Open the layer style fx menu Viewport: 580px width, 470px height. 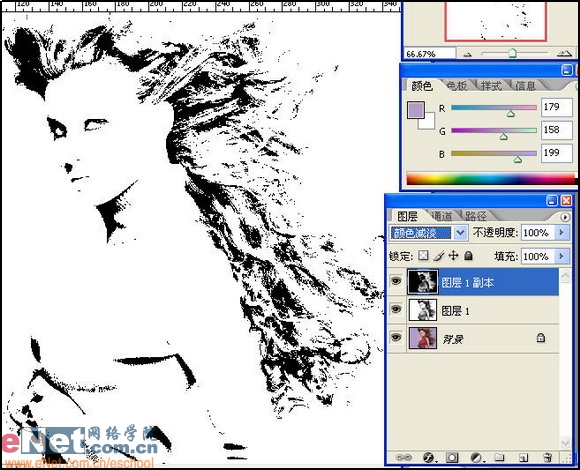pyautogui.click(x=429, y=458)
